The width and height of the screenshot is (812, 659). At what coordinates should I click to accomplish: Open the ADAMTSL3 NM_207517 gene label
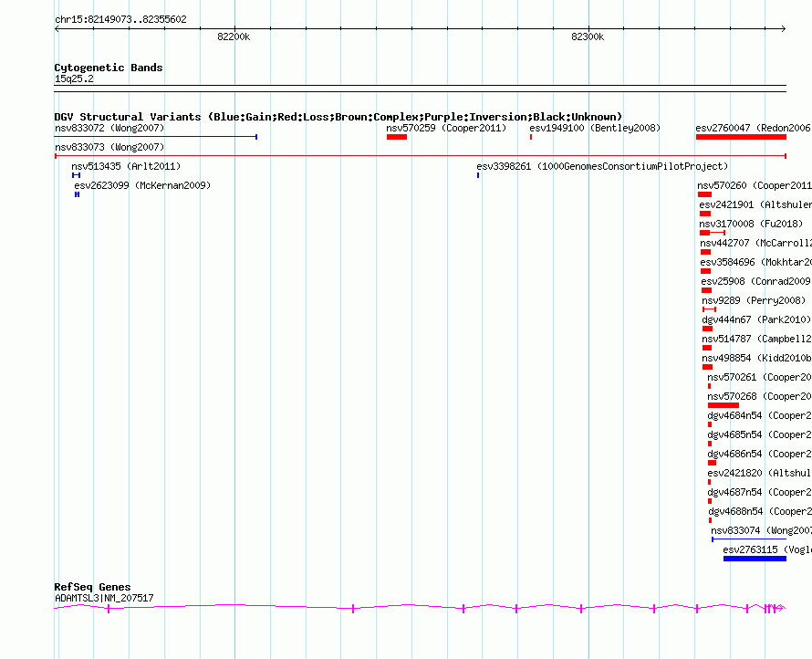104,598
